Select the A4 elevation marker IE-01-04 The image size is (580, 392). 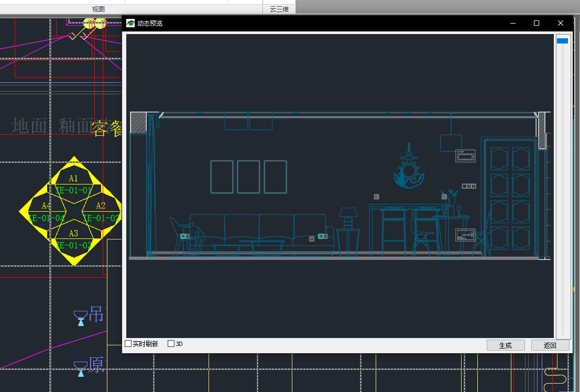click(47, 212)
